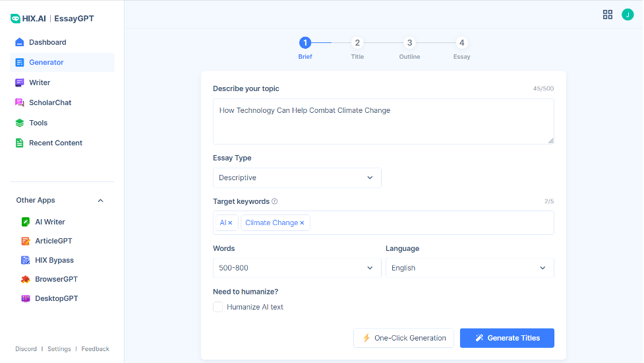This screenshot has width=644, height=363.
Task: Go to step 3 Outline
Action: [409, 43]
